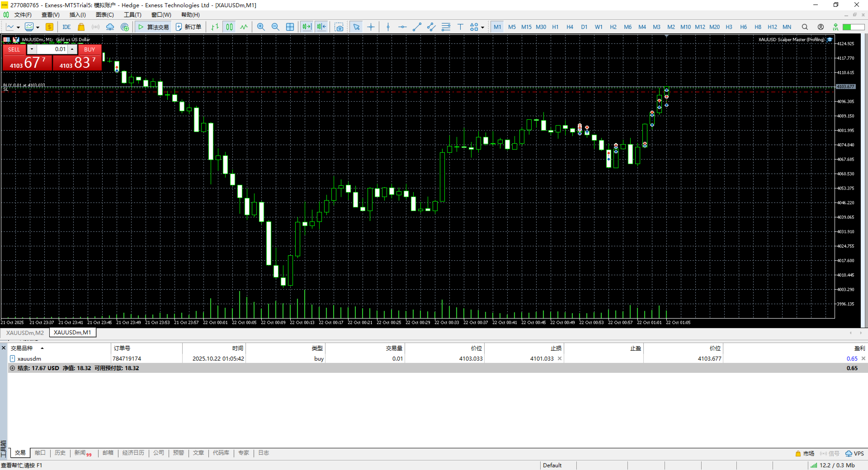The width and height of the screenshot is (868, 470).
Task: Remove stop loss 4101.033 with X
Action: pos(560,358)
